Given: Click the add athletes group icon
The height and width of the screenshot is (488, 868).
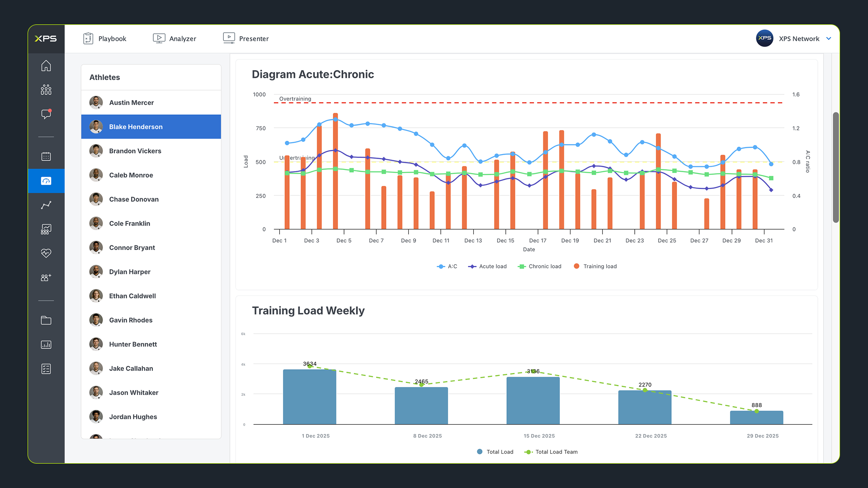Looking at the screenshot, I should pos(46,277).
